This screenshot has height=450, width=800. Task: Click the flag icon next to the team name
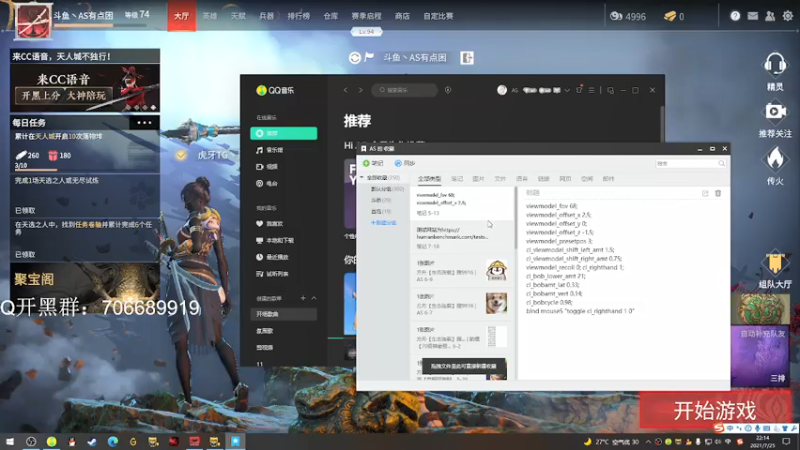[x=369, y=57]
